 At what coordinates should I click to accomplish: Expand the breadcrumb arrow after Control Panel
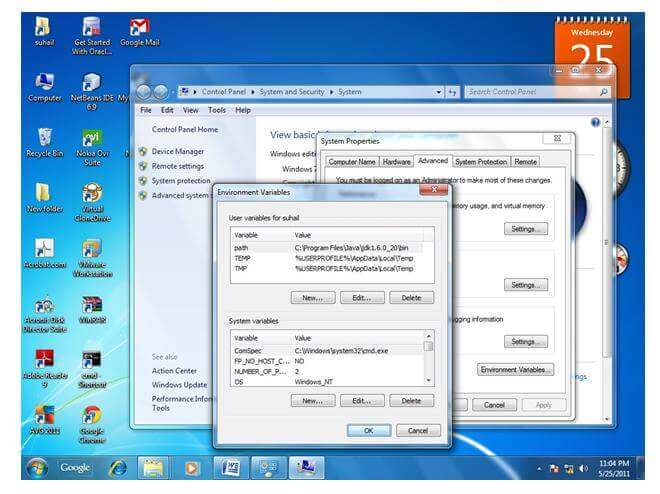pyautogui.click(x=254, y=92)
